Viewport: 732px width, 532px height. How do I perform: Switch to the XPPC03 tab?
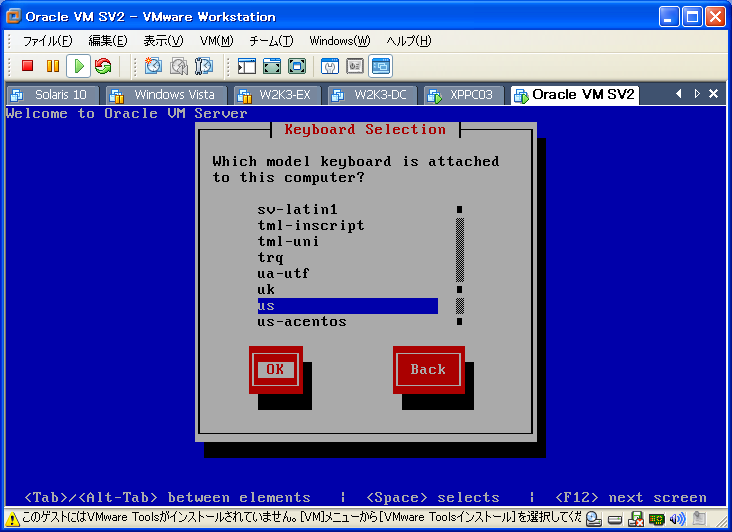464,95
